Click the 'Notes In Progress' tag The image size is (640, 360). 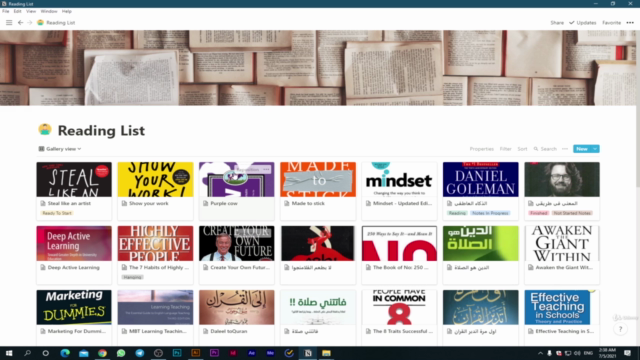490,213
